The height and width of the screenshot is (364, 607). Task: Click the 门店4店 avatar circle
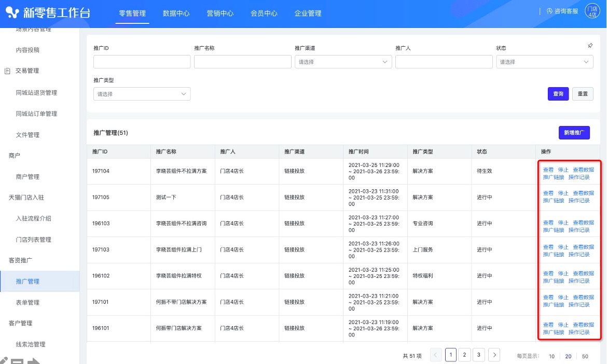[x=591, y=11]
